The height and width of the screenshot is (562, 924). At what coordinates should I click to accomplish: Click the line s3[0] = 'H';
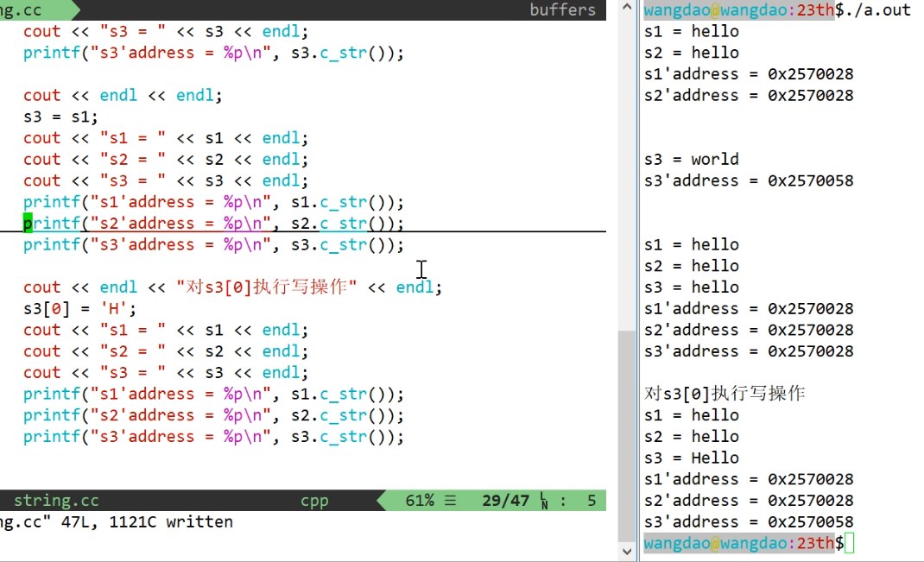pos(79,309)
